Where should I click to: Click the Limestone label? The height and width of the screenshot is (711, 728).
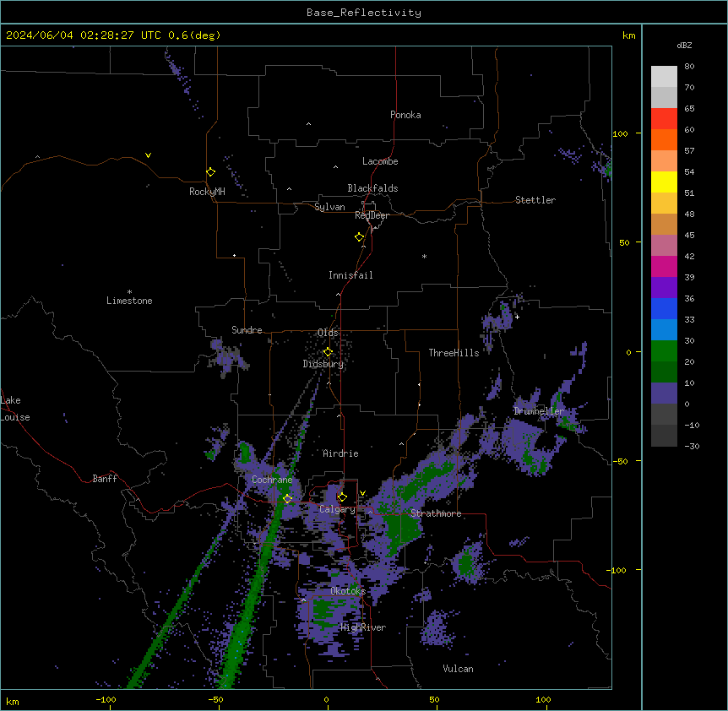(129, 301)
